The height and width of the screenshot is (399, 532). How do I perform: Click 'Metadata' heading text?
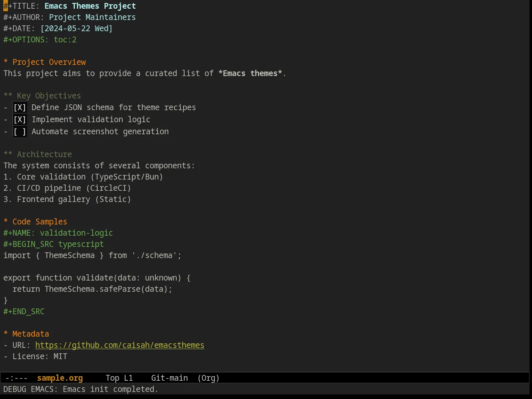pos(31,334)
